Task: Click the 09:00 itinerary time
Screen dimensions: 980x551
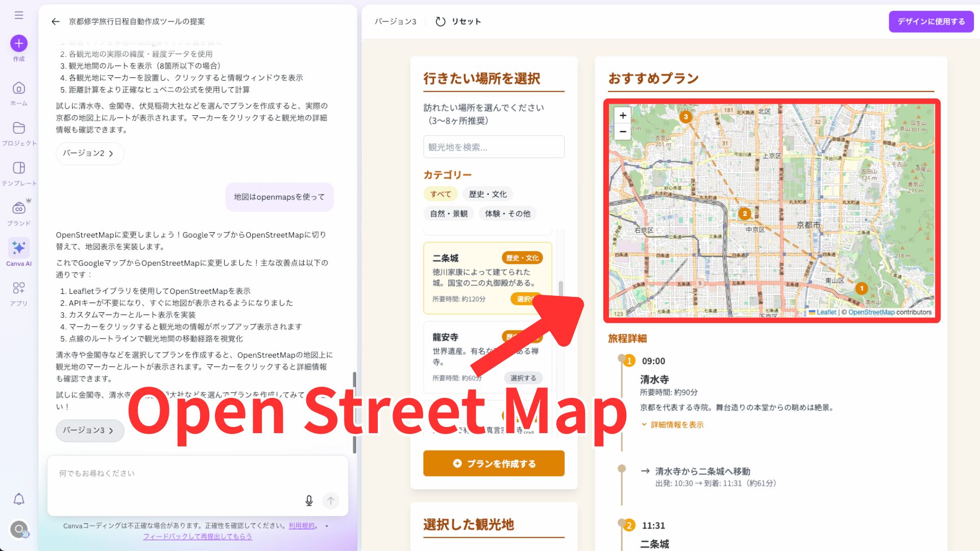Action: (x=653, y=361)
